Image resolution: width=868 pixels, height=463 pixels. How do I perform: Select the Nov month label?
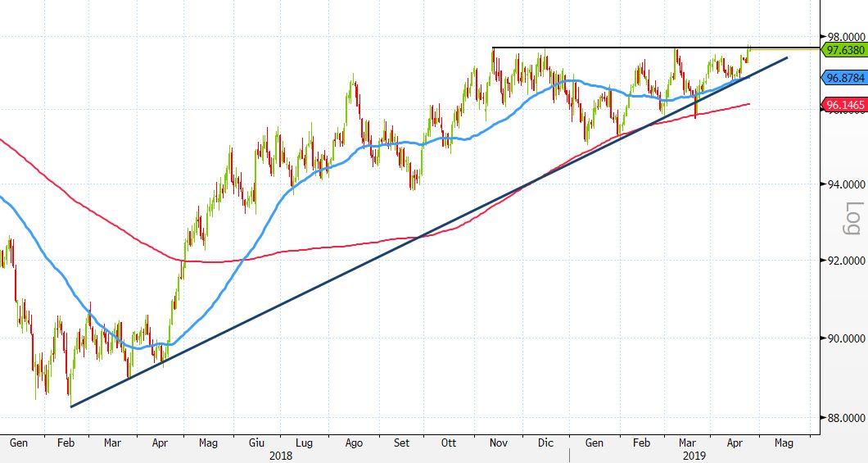click(497, 443)
